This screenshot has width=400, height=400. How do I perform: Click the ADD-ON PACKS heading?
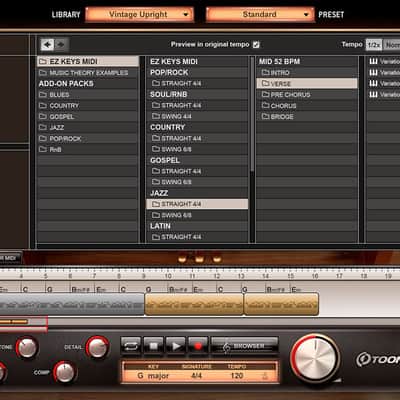pos(66,84)
